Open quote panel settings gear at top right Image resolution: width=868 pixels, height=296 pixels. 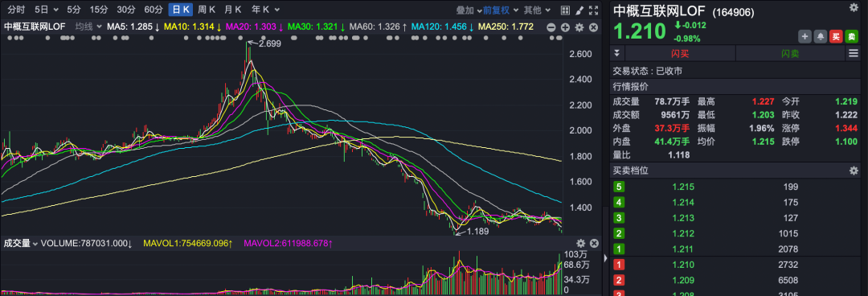(854, 7)
